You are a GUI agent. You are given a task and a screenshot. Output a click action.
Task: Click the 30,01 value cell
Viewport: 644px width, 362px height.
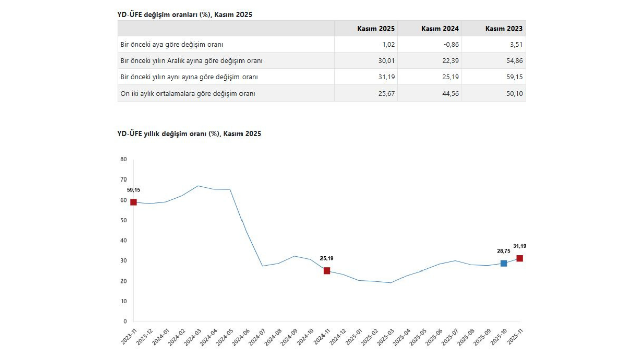point(386,61)
